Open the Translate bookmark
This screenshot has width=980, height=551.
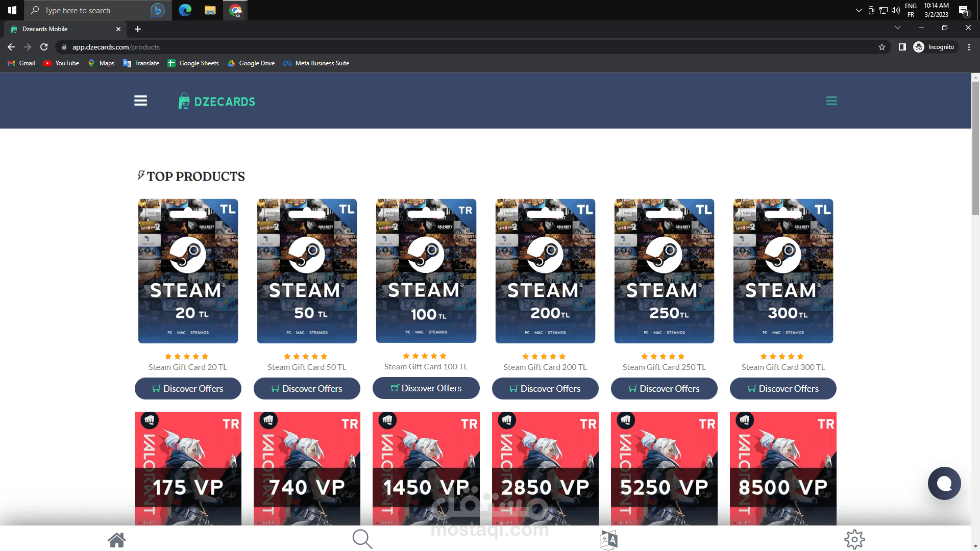(x=141, y=63)
